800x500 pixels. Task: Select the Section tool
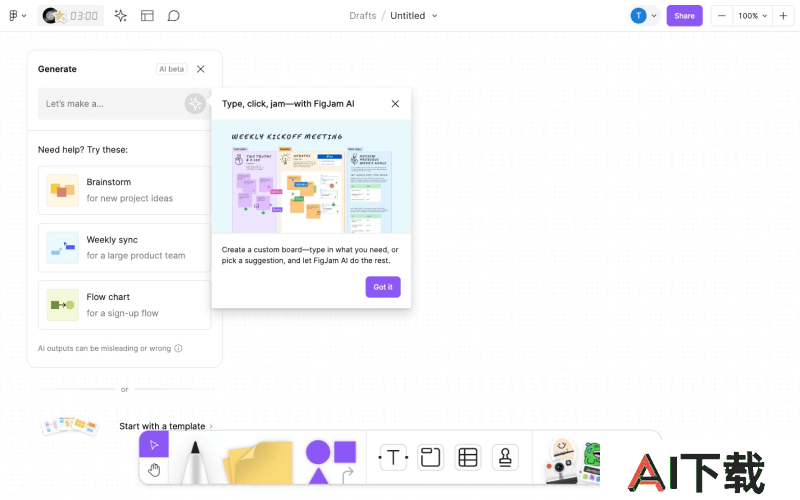(430, 457)
